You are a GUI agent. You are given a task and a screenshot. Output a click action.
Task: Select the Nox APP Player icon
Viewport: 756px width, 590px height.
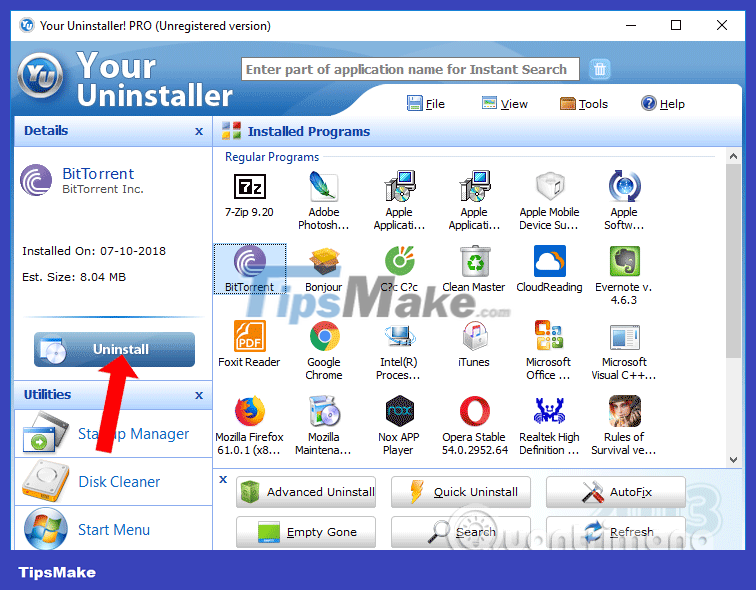click(399, 411)
